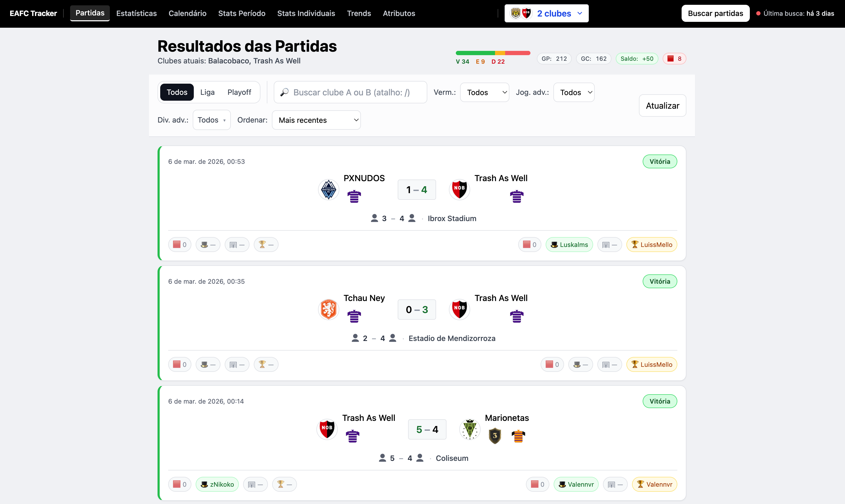This screenshot has width=845, height=504.
Task: Click the PXNUDOS Whitecaps club crest
Action: (x=328, y=189)
